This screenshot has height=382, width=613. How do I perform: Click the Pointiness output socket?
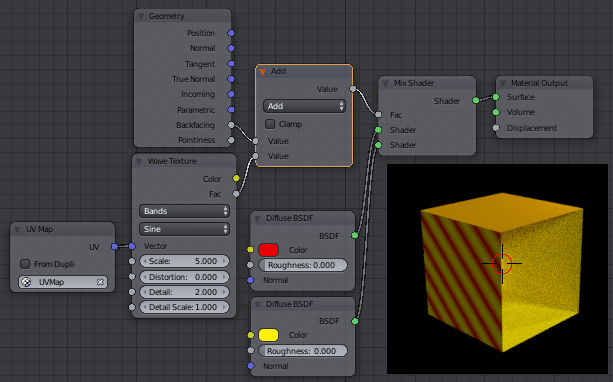pyautogui.click(x=231, y=140)
